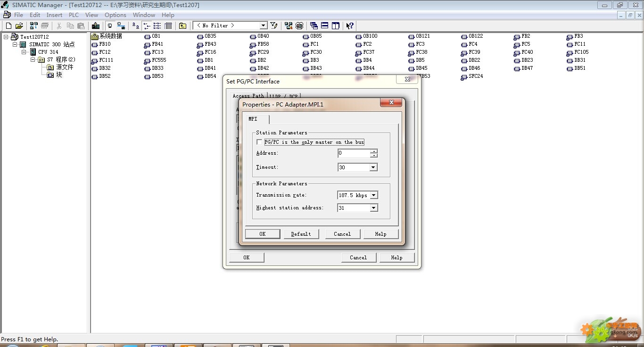Collapse the S7 程序(2) tree node

[x=33, y=59]
